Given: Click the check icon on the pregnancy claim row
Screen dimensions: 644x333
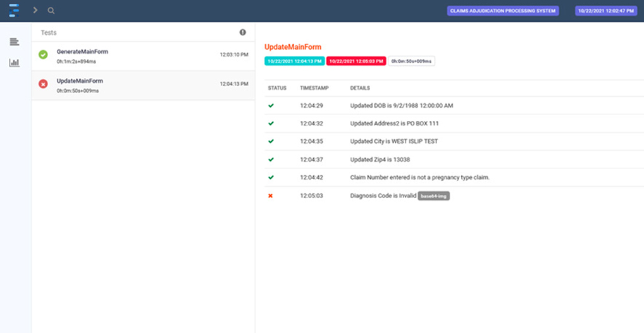Looking at the screenshot, I should pyautogui.click(x=271, y=178).
